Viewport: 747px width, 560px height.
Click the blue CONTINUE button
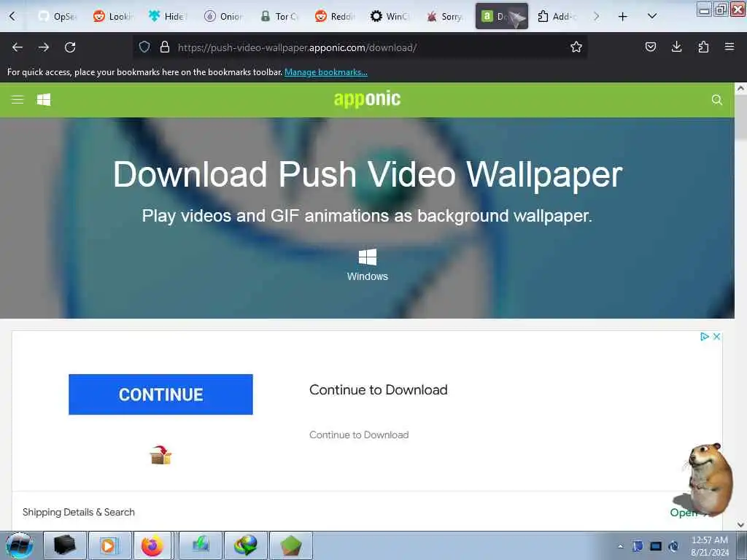(x=160, y=394)
